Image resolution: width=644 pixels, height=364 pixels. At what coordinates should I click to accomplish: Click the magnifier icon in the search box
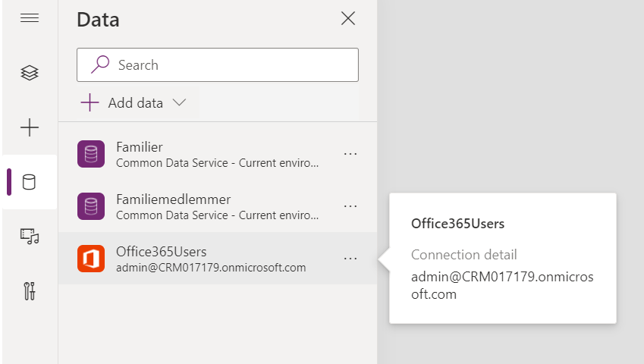coord(100,65)
